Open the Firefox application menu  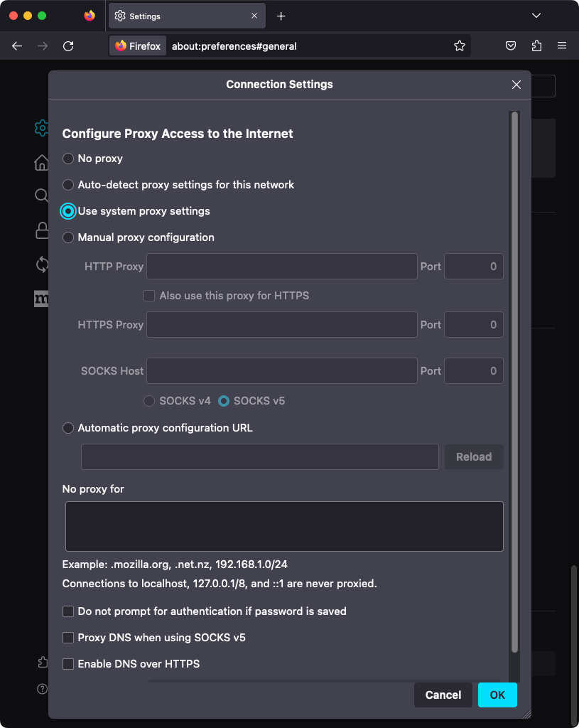coord(562,45)
